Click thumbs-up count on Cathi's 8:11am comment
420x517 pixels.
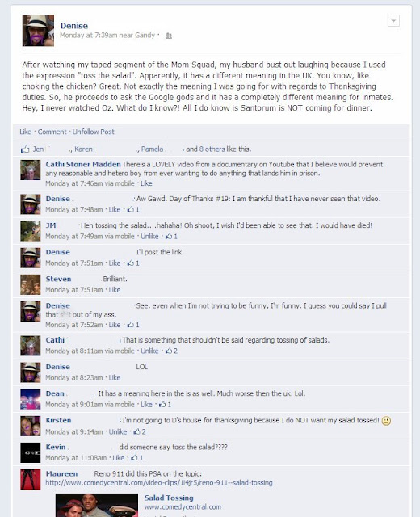pos(171,351)
